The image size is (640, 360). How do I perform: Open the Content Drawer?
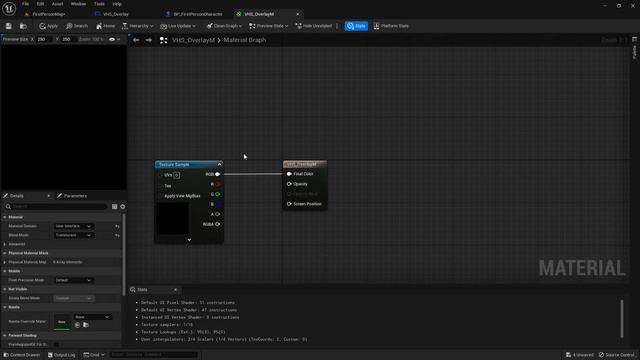tap(22, 355)
